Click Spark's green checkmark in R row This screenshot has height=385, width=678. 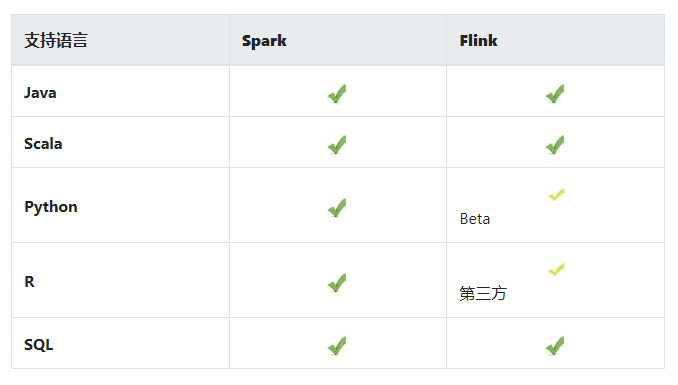tap(337, 282)
